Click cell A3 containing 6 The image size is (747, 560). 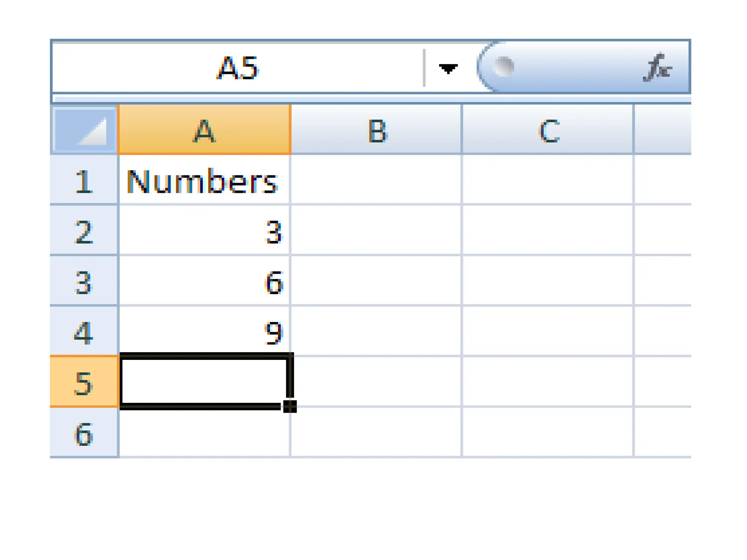click(204, 281)
